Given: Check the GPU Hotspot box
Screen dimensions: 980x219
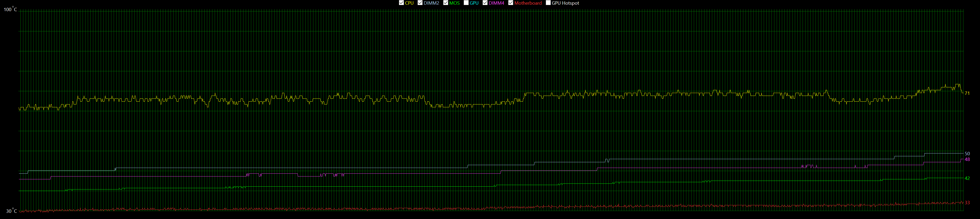Looking at the screenshot, I should (548, 3).
